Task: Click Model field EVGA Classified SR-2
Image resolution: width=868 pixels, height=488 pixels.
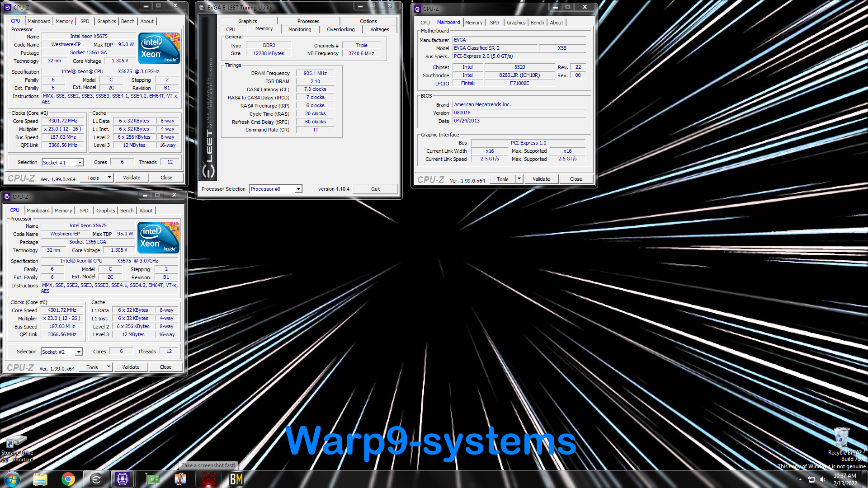Action: [495, 48]
